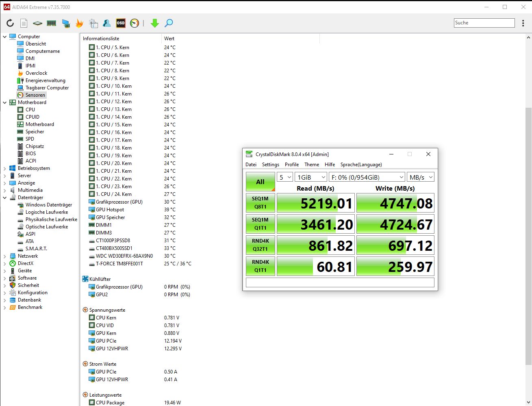Viewport: 532px width, 406px height.
Task: Open Theme menu in CrystalDiskMark
Action: point(312,165)
